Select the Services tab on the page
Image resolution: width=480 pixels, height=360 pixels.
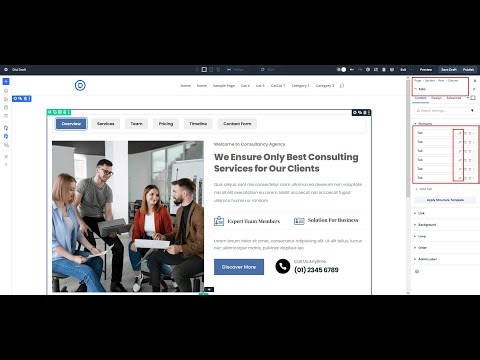[x=105, y=124]
